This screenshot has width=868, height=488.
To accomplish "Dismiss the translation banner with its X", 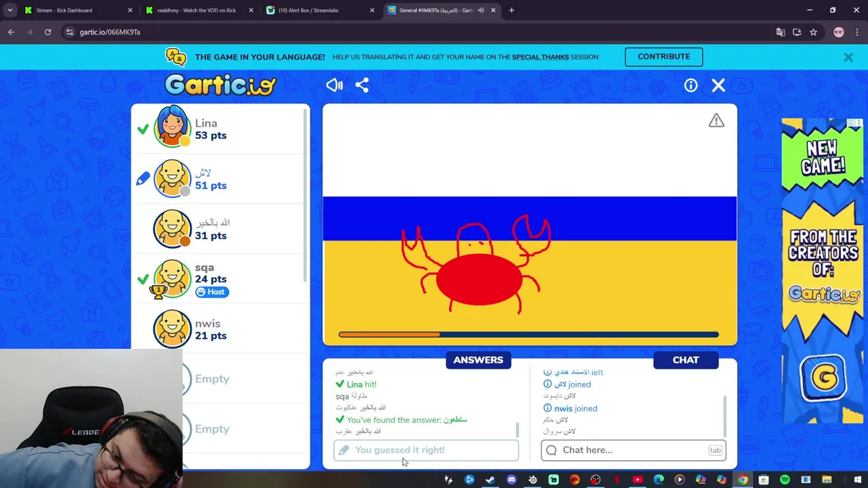I will (x=848, y=58).
